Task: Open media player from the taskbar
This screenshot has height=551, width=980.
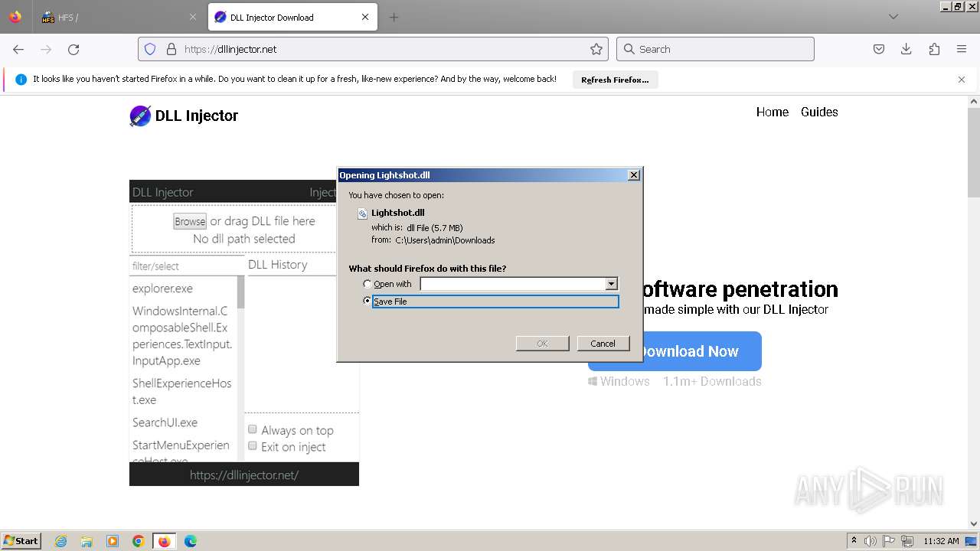Action: click(113, 541)
